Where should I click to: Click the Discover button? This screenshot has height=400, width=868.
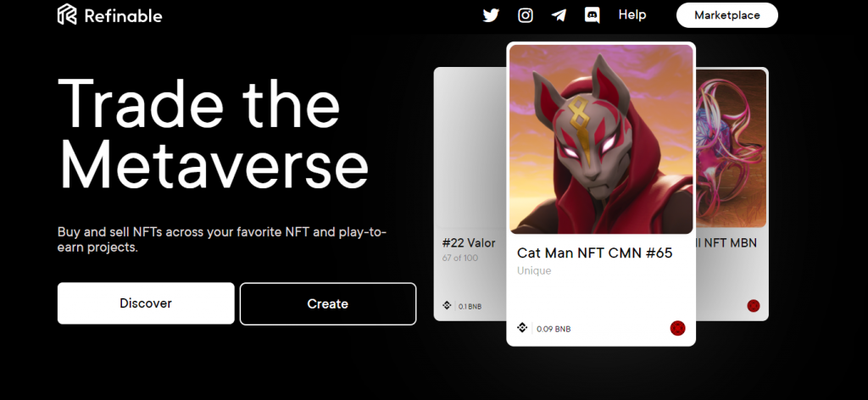pyautogui.click(x=146, y=303)
